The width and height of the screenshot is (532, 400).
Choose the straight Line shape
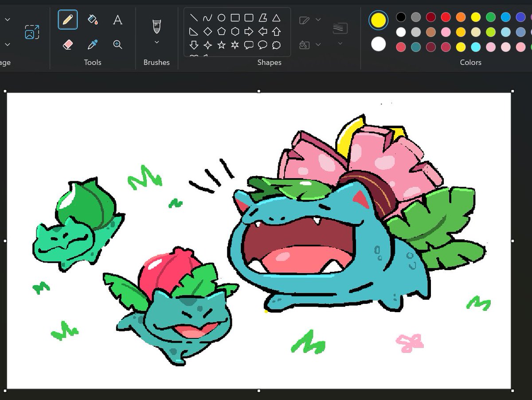pyautogui.click(x=194, y=18)
